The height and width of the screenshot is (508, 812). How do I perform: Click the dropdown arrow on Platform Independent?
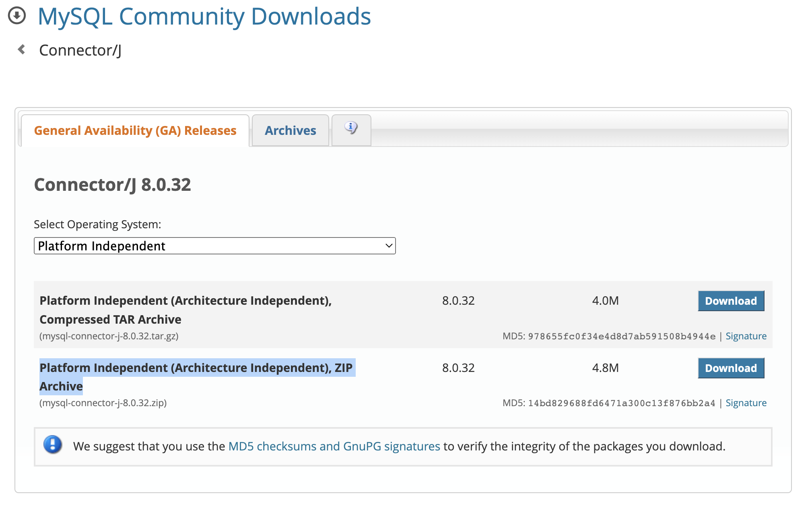coord(388,246)
